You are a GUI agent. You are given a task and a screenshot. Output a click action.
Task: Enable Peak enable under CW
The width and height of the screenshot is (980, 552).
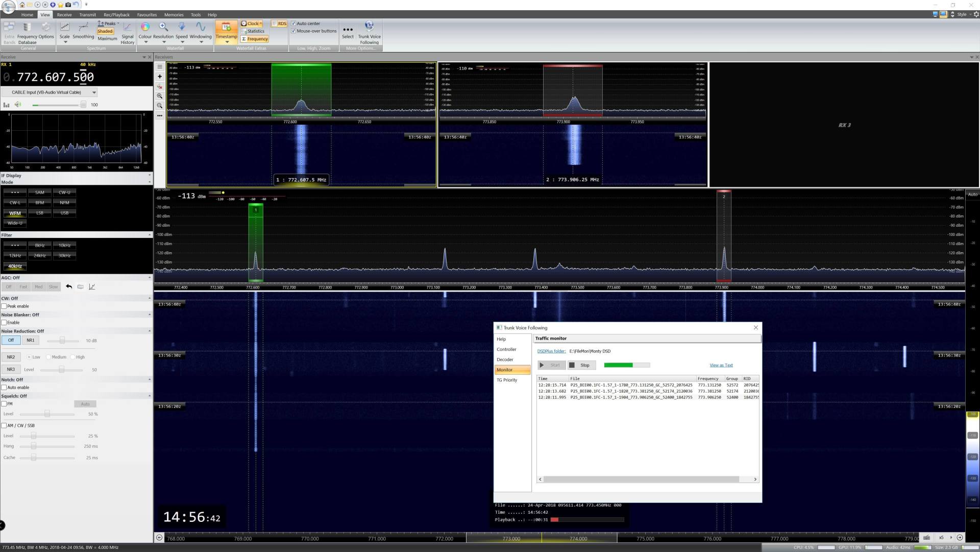[x=4, y=306]
